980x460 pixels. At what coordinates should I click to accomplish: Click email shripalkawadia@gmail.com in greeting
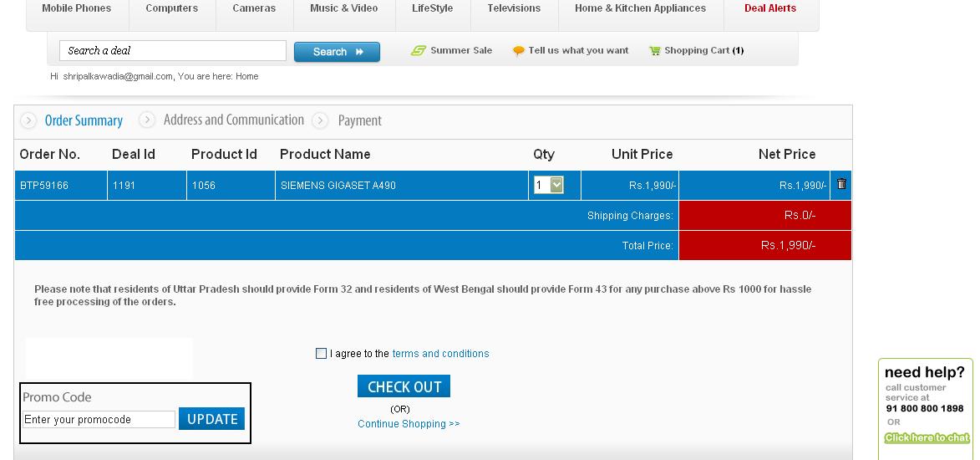pos(118,76)
